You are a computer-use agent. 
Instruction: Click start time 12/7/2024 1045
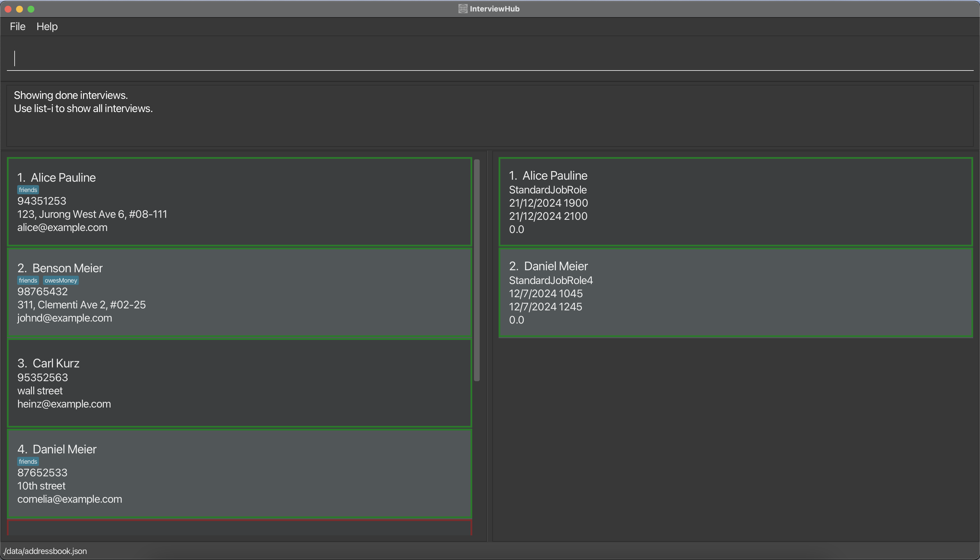tap(546, 293)
